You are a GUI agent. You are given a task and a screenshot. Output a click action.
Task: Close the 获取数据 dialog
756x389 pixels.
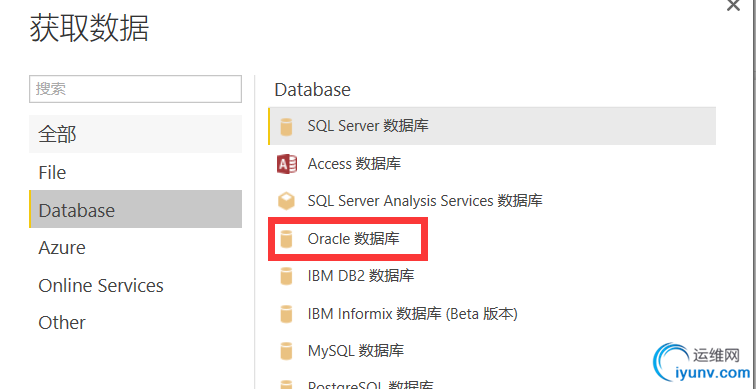[x=733, y=5]
